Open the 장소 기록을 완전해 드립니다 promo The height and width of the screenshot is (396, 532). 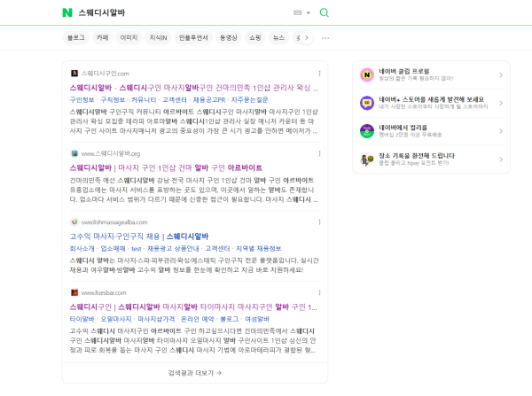coord(430,159)
